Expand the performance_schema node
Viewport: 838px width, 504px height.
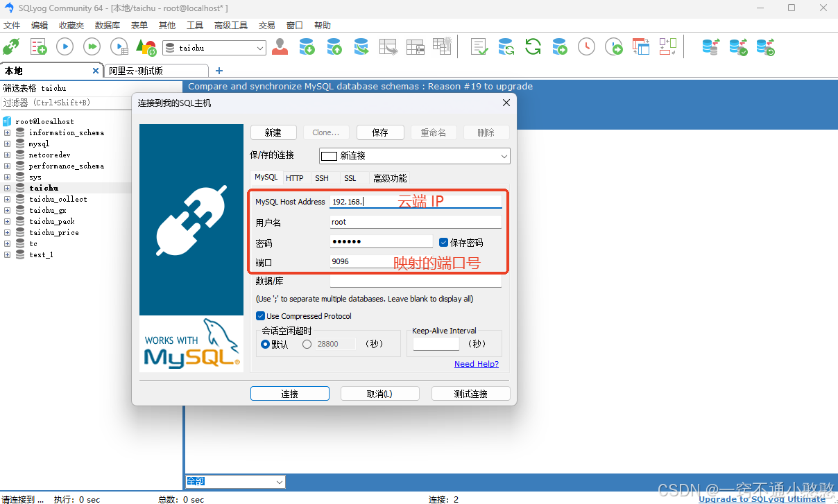click(7, 166)
